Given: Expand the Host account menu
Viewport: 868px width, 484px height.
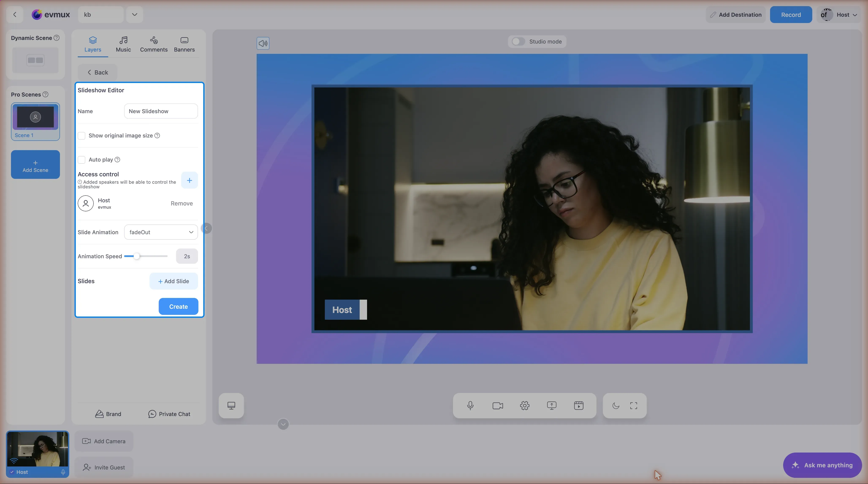Looking at the screenshot, I should point(839,15).
